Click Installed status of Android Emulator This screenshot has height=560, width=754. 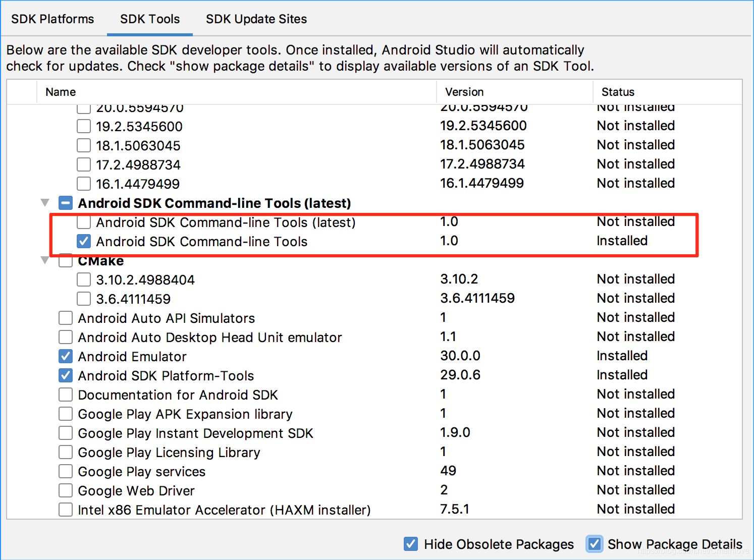click(x=622, y=356)
